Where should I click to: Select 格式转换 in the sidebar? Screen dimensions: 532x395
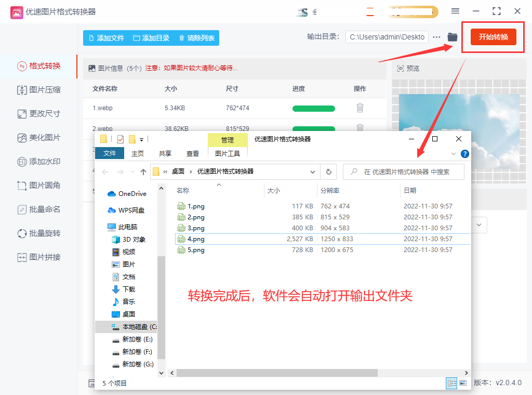click(x=38, y=66)
